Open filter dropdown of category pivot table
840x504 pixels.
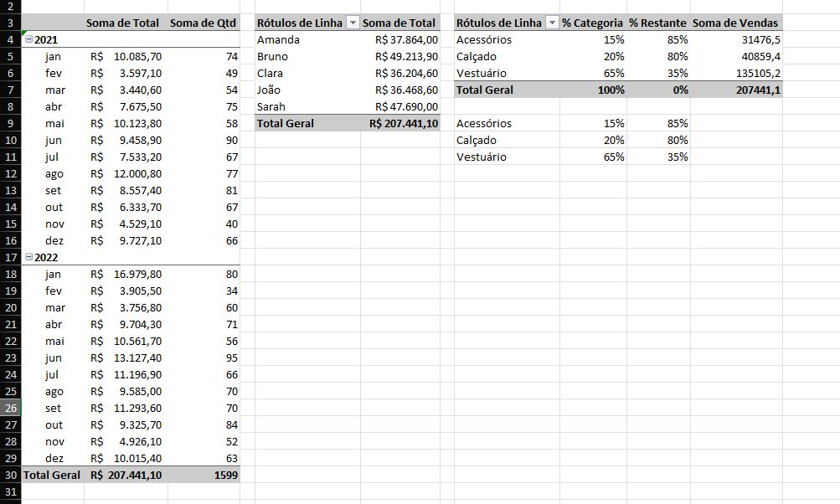click(x=552, y=23)
